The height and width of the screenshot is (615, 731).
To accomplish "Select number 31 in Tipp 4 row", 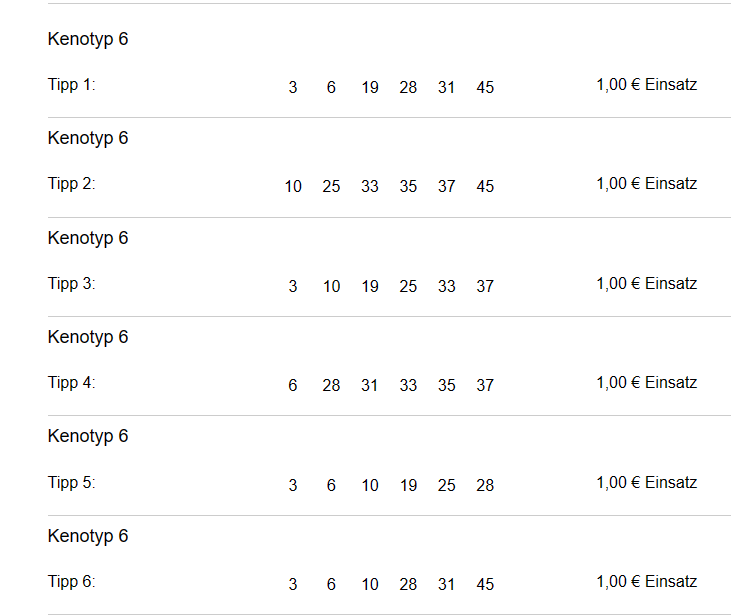I will [x=369, y=385].
